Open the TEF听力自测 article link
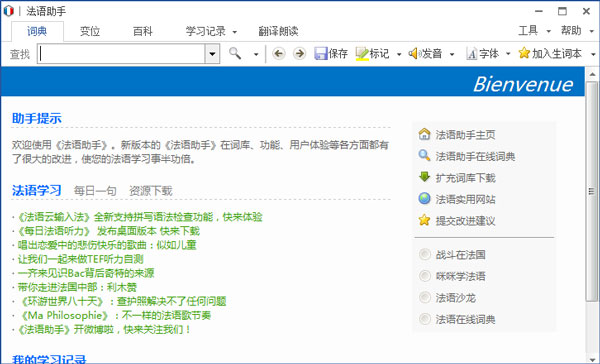 pos(80,259)
